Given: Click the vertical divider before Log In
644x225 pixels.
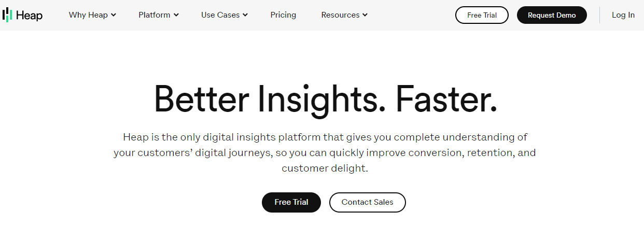Looking at the screenshot, I should (x=599, y=15).
